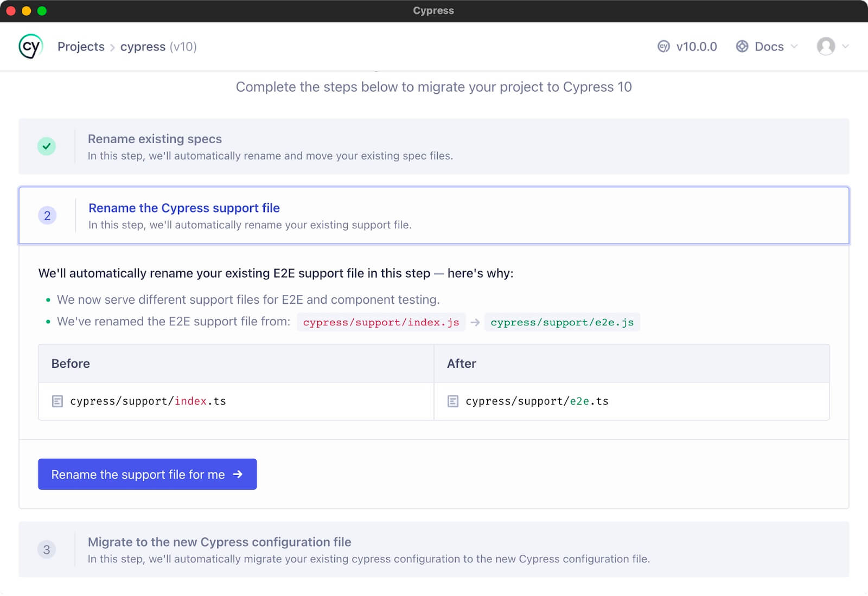Click the file icon beside index.ts
This screenshot has width=868, height=596.
coord(58,401)
